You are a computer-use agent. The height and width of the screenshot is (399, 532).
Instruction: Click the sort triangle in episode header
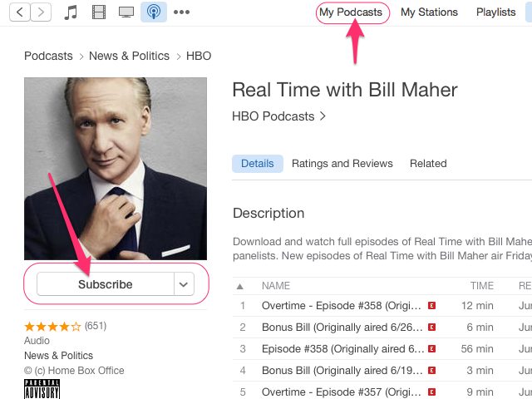coord(240,286)
